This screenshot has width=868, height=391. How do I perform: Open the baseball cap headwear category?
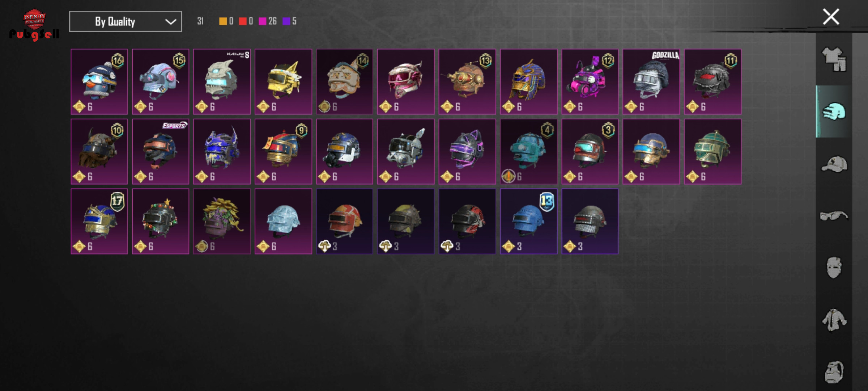click(x=834, y=164)
